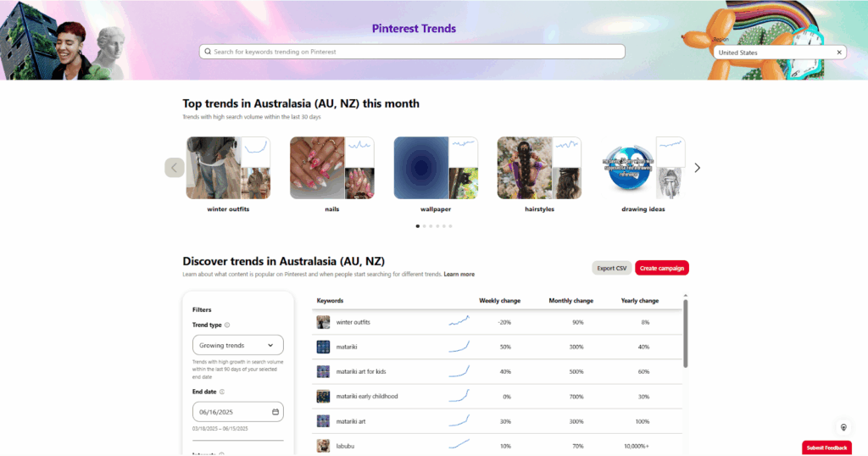Viewport: 868px width, 456px height.
Task: Click the End date input field
Action: pos(238,412)
